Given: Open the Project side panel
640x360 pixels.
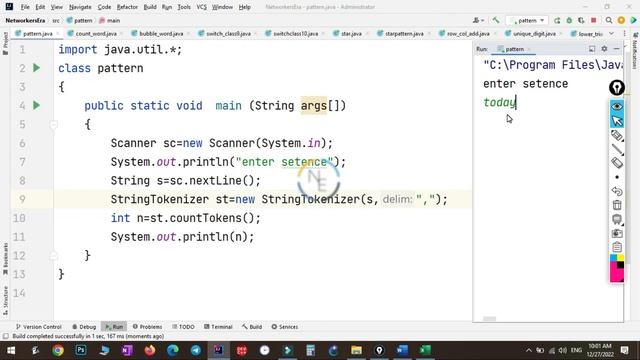Looking at the screenshot, I should tap(5, 44).
